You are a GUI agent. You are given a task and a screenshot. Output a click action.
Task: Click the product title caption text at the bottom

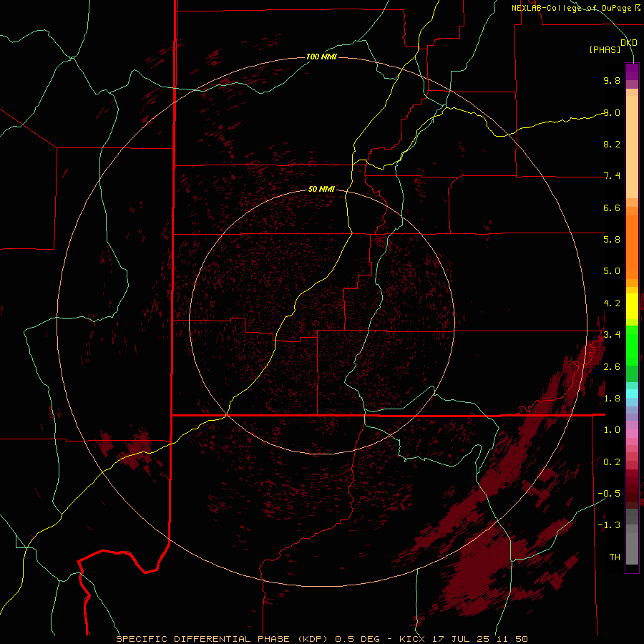[x=321, y=639]
